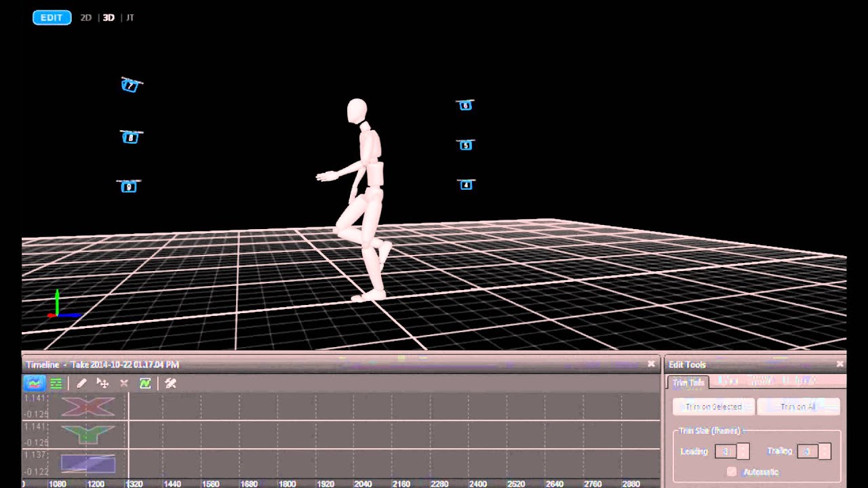Select camera 6 in the viewport
This screenshot has height=488, width=868.
pos(465,105)
